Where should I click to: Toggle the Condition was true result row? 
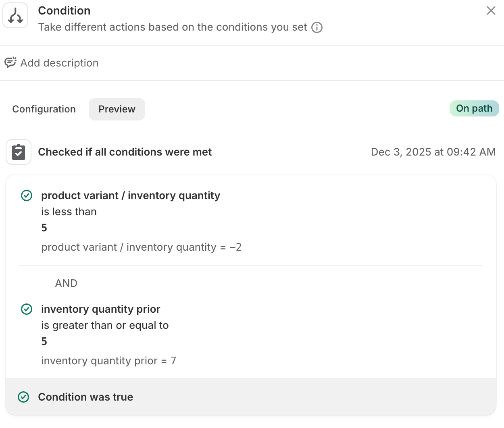tap(85, 397)
